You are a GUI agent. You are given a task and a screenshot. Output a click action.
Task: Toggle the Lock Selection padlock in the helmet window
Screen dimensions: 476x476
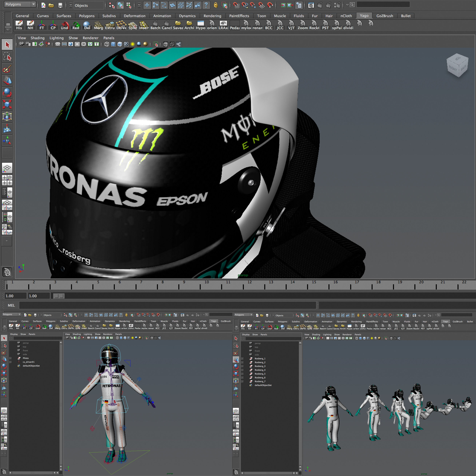216,5
